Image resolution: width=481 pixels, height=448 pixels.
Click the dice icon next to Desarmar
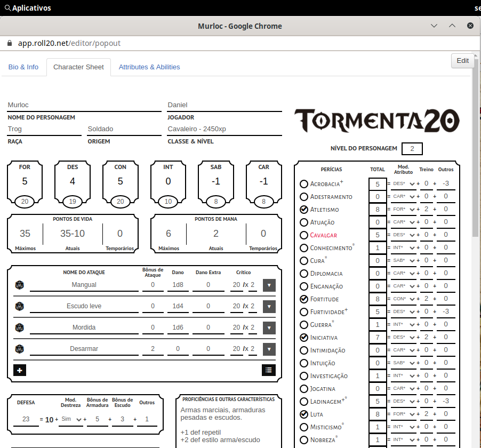pos(20,349)
